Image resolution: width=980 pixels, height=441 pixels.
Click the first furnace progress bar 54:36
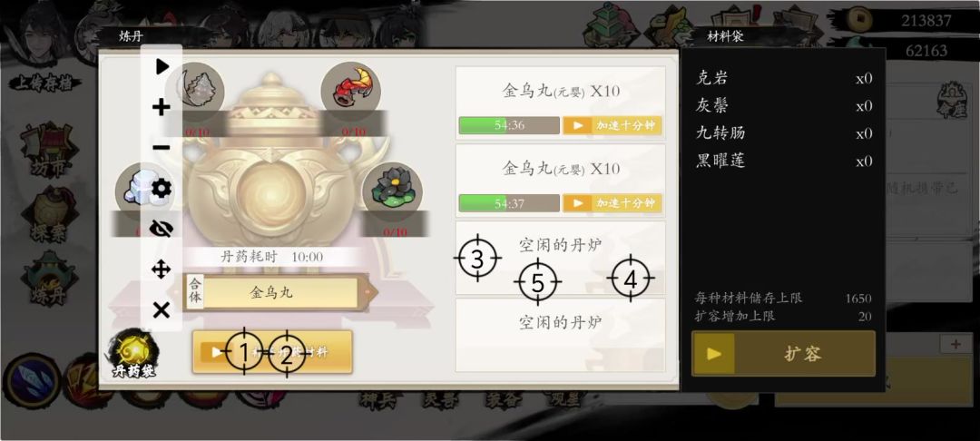click(509, 125)
